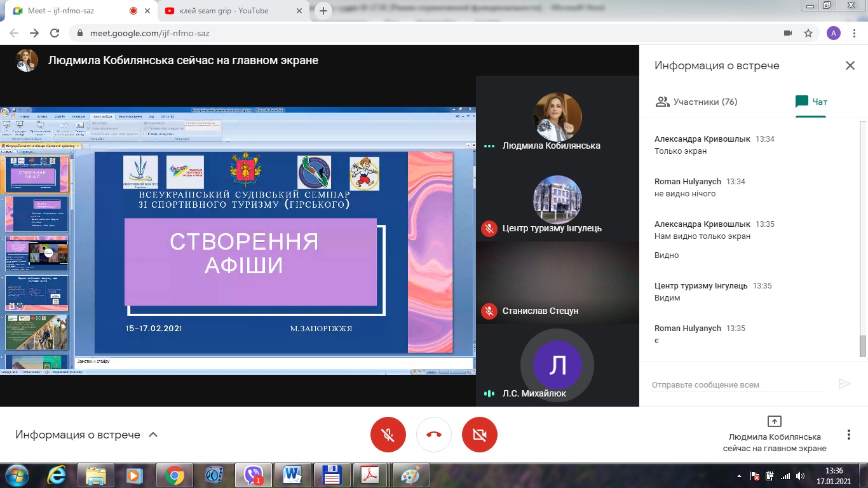This screenshot has width=868, height=488.
Task: Expand Информация о встрече chevron at bottom
Action: coord(153,435)
